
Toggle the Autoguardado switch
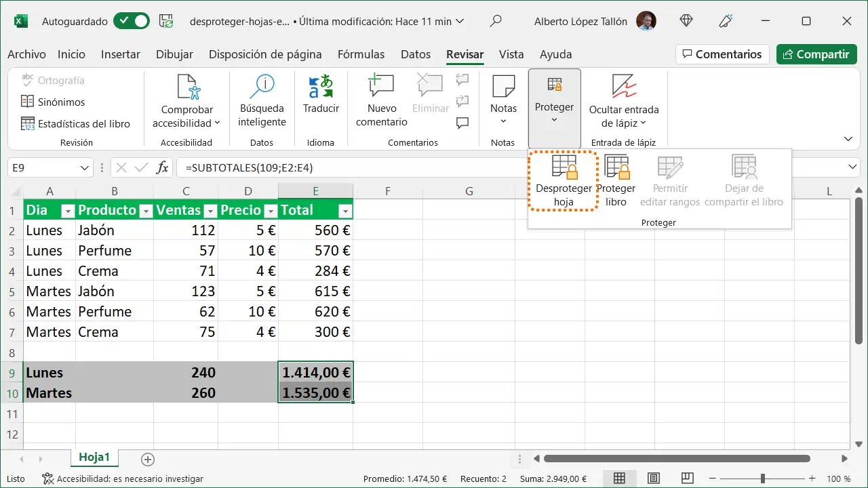coord(132,21)
